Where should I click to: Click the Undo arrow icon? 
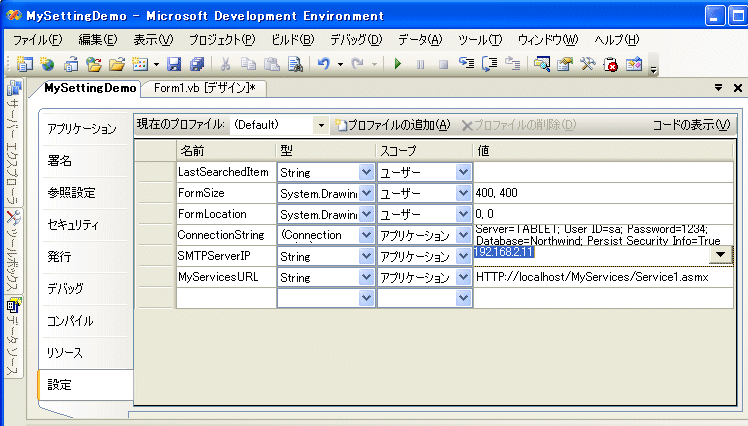point(324,64)
